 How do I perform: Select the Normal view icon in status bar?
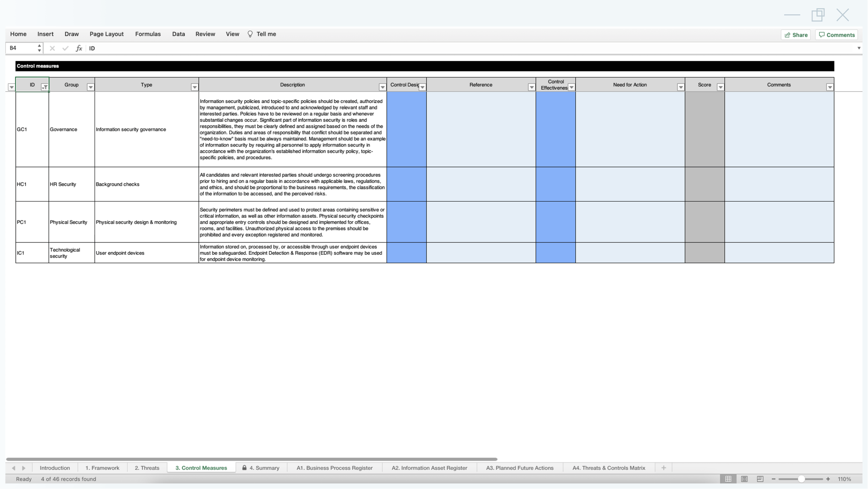[728, 479]
